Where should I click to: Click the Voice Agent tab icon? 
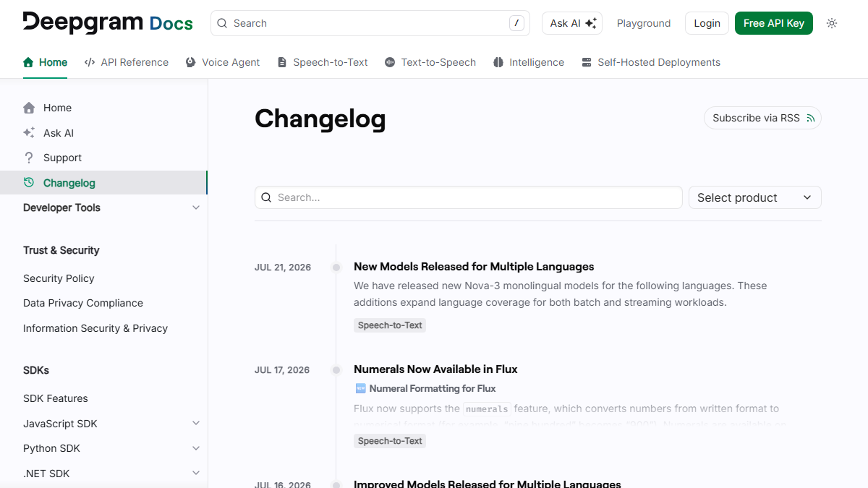190,62
